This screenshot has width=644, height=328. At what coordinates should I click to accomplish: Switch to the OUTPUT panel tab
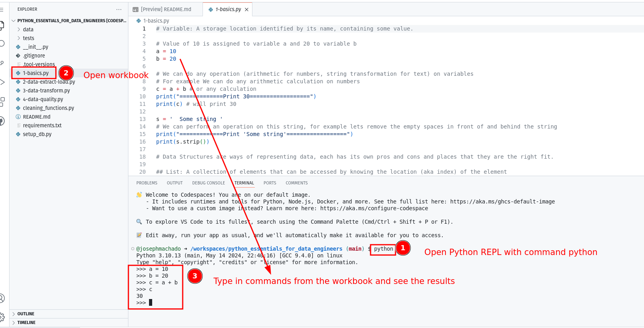point(175,183)
